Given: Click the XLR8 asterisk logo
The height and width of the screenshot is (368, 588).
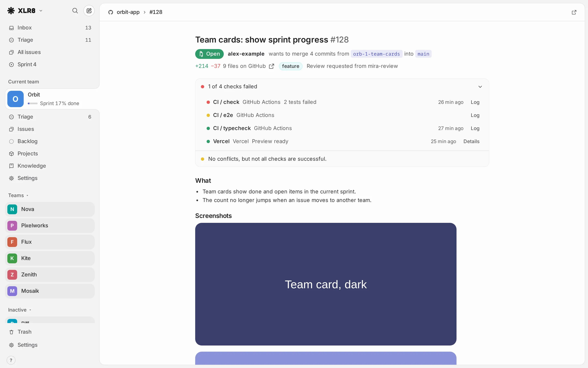Looking at the screenshot, I should click(x=11, y=11).
